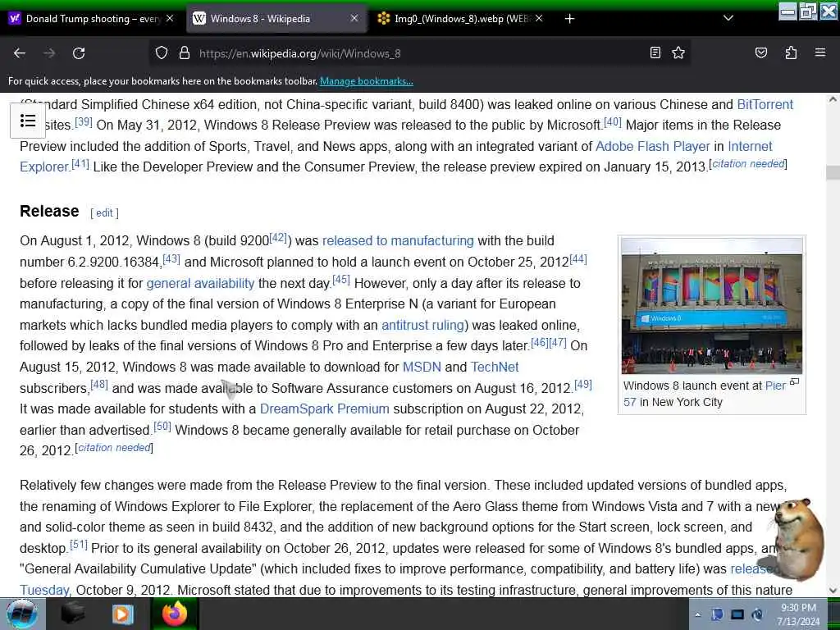840x630 pixels.
Task: Open the Windows Start orb
Action: 22,614
